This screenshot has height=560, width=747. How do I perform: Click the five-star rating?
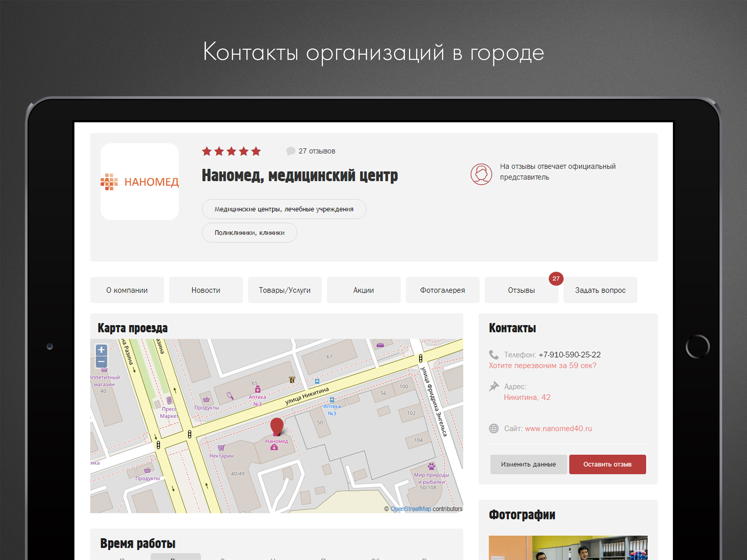(x=231, y=151)
